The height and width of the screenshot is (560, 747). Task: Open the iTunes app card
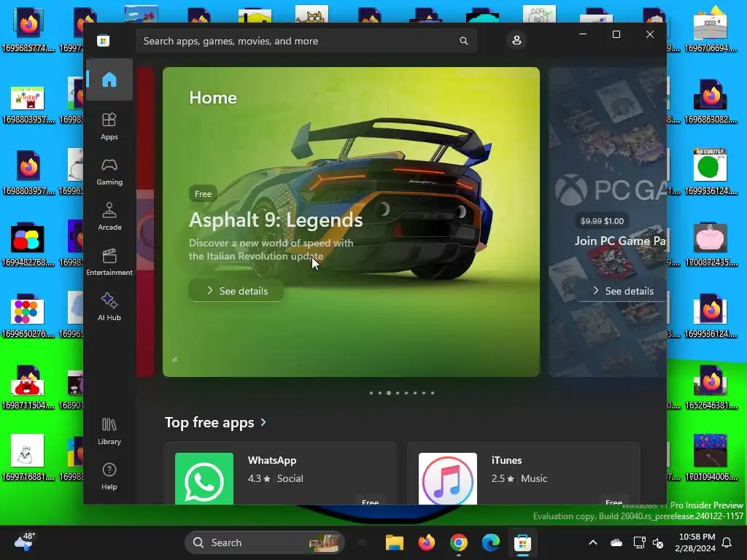524,473
